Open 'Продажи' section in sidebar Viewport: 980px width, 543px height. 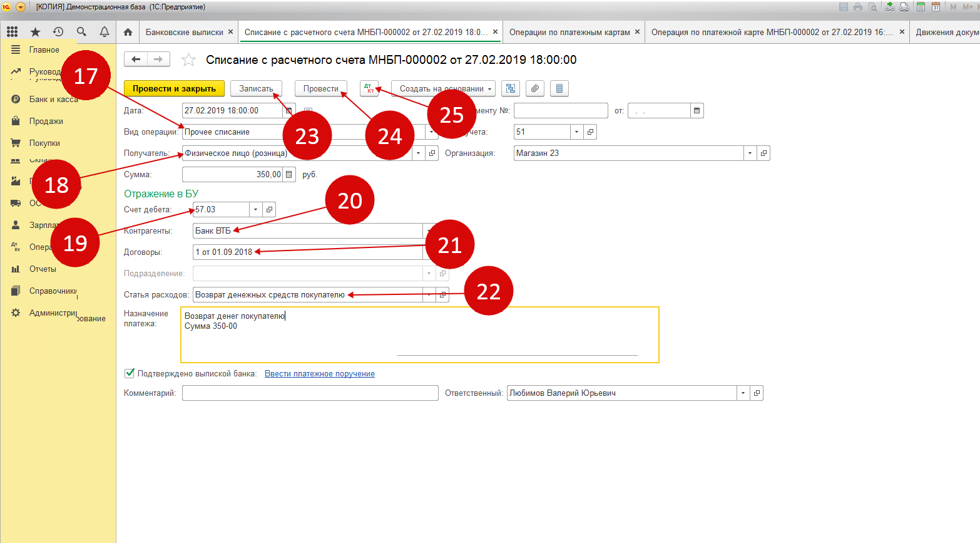46,121
